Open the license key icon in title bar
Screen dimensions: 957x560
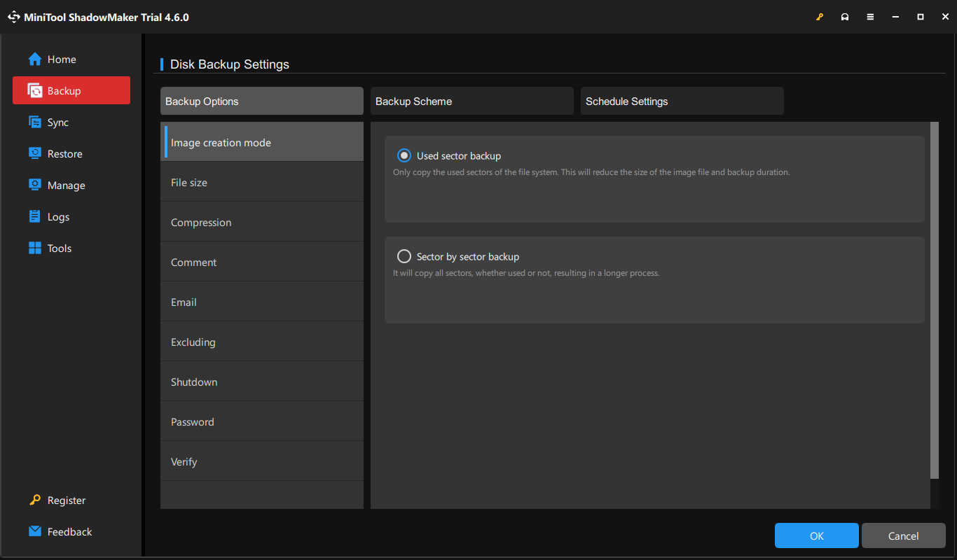(820, 16)
